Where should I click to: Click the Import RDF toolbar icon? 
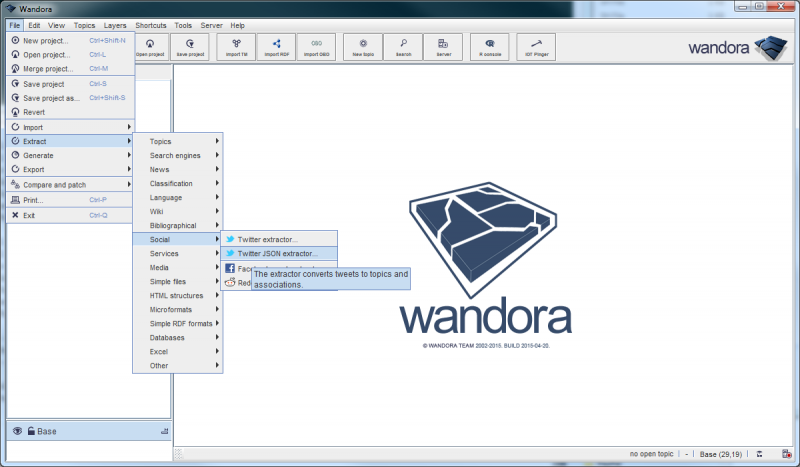point(276,46)
